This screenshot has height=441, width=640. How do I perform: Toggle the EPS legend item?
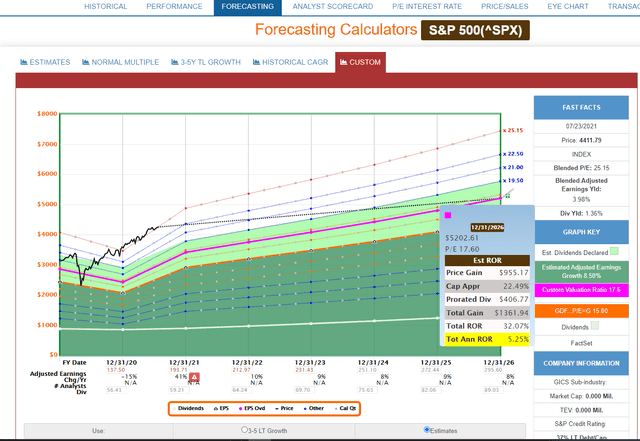[x=222, y=408]
